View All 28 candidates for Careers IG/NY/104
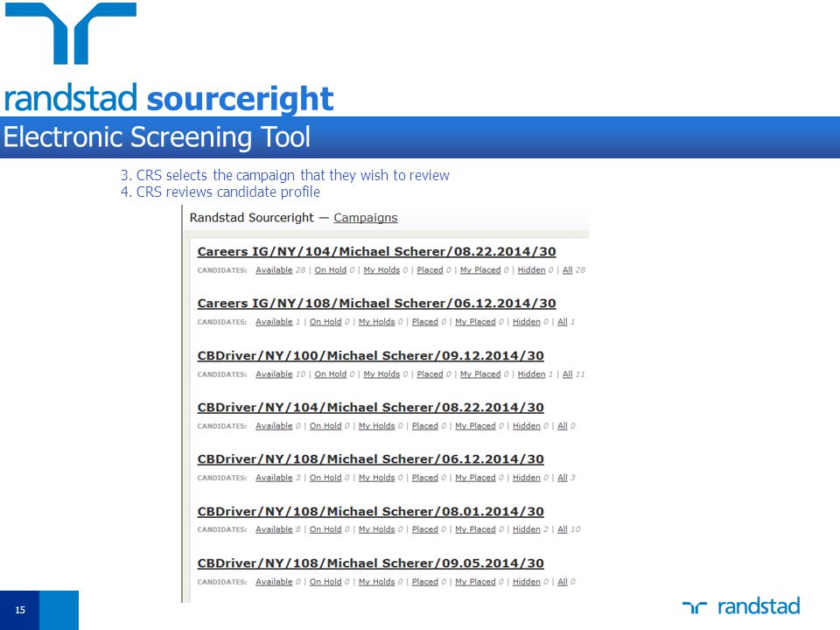The height and width of the screenshot is (630, 840). 567,270
